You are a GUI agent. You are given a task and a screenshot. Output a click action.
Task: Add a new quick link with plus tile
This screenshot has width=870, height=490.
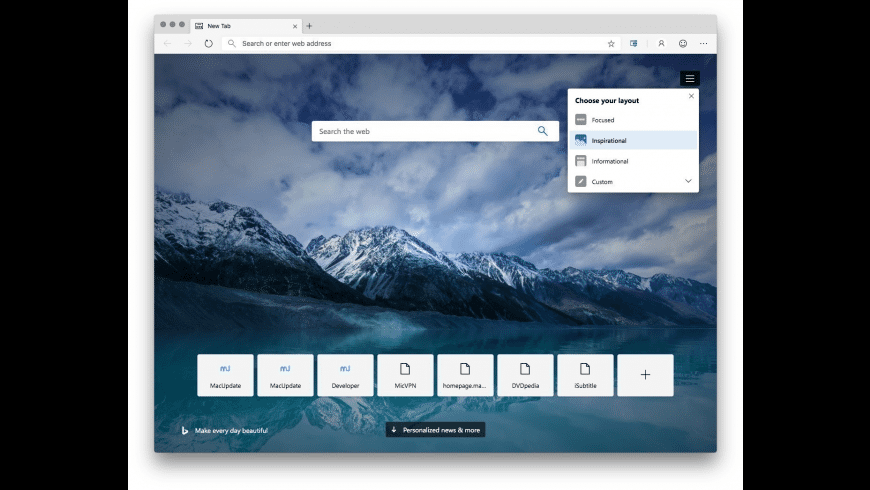point(645,375)
